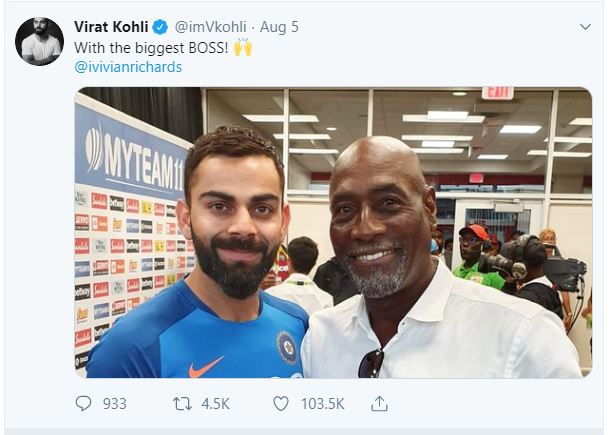The image size is (616, 435).
Task: Click the blue verified badge
Action: point(159,26)
